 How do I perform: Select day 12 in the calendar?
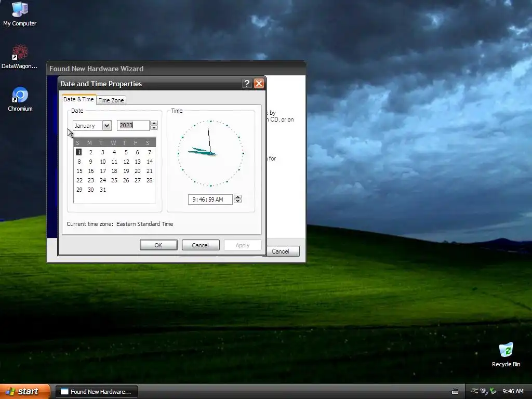point(126,162)
